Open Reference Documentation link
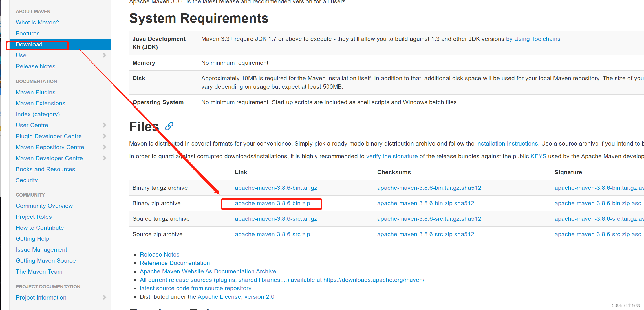 coord(175,263)
